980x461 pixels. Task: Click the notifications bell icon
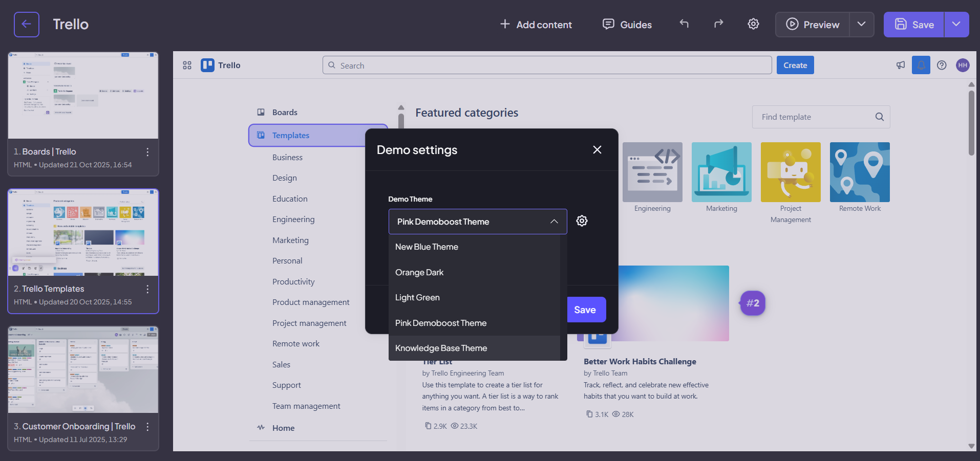[x=921, y=65]
